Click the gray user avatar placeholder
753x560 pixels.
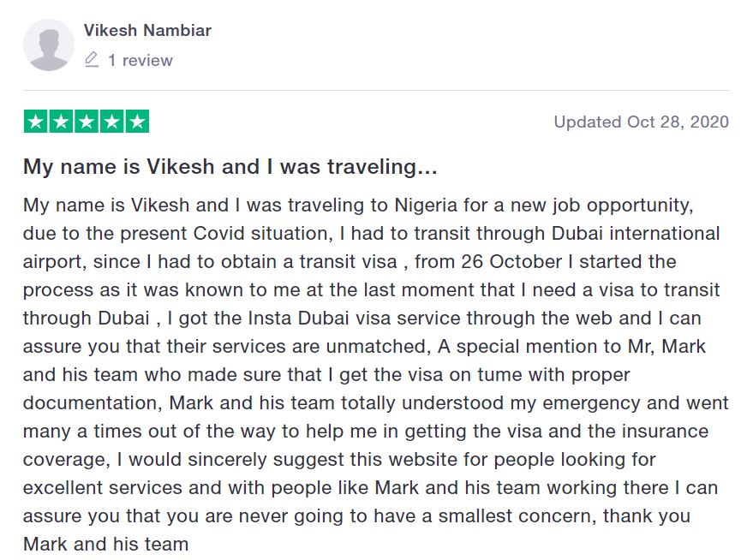coord(49,45)
